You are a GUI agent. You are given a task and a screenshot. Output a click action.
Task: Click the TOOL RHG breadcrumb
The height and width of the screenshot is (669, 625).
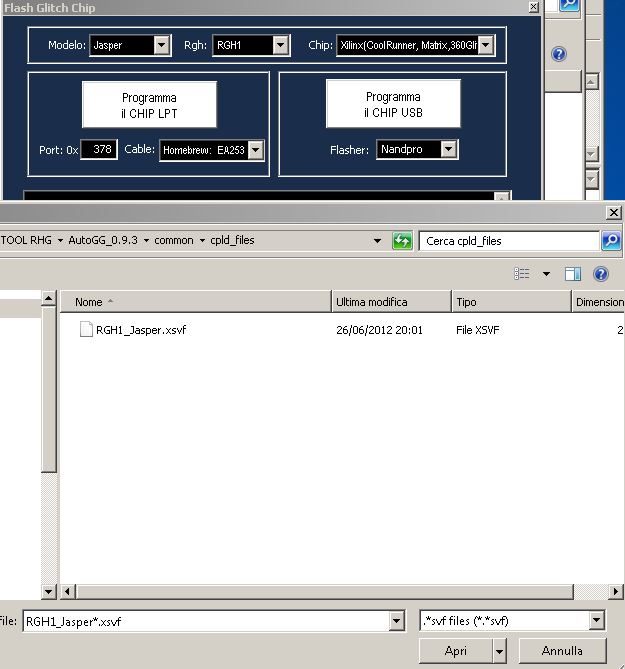26,240
